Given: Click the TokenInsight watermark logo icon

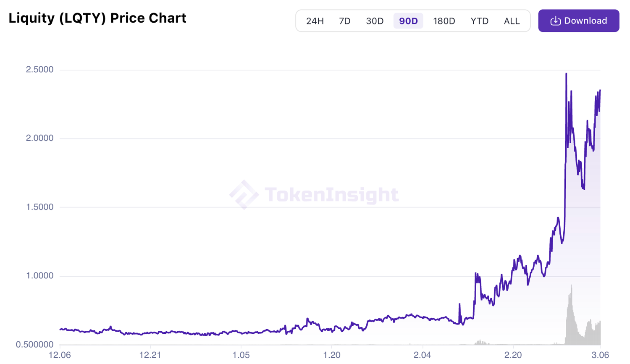Looking at the screenshot, I should point(244,194).
